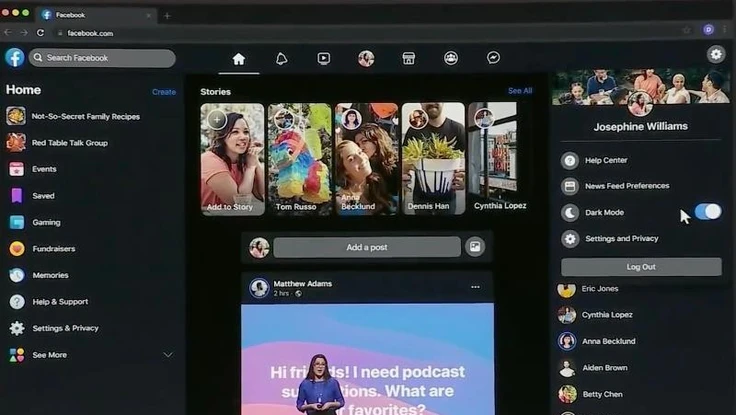Click the Add a post field

[367, 247]
